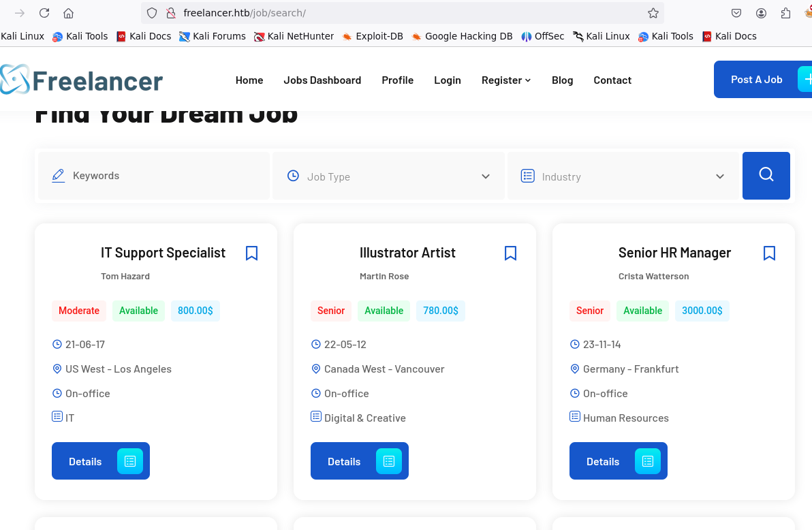The width and height of the screenshot is (812, 530).
Task: Open the tracking protection shield icon
Action: [152, 13]
